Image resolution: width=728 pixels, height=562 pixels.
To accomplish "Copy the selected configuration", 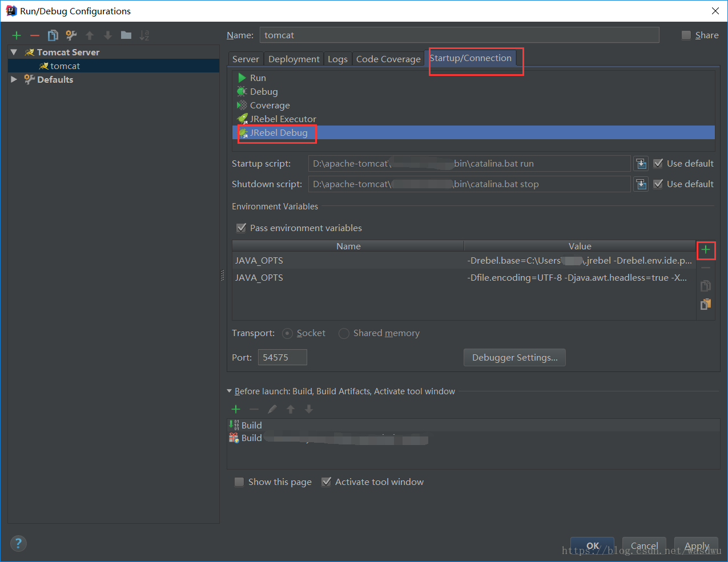I will tap(53, 35).
